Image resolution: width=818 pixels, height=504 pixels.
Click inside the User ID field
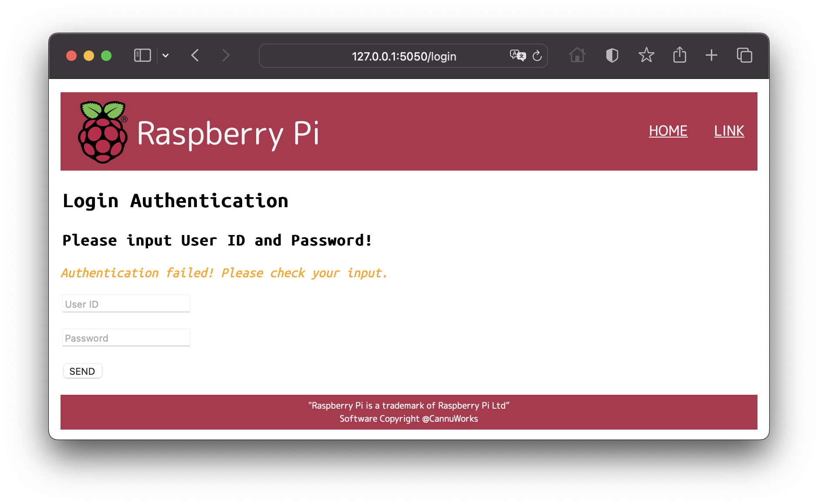click(126, 303)
